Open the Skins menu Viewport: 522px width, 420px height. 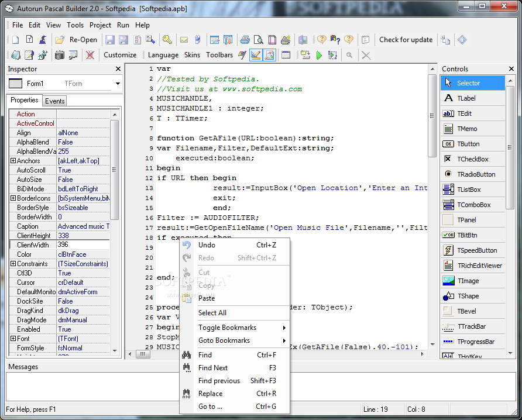[x=192, y=55]
